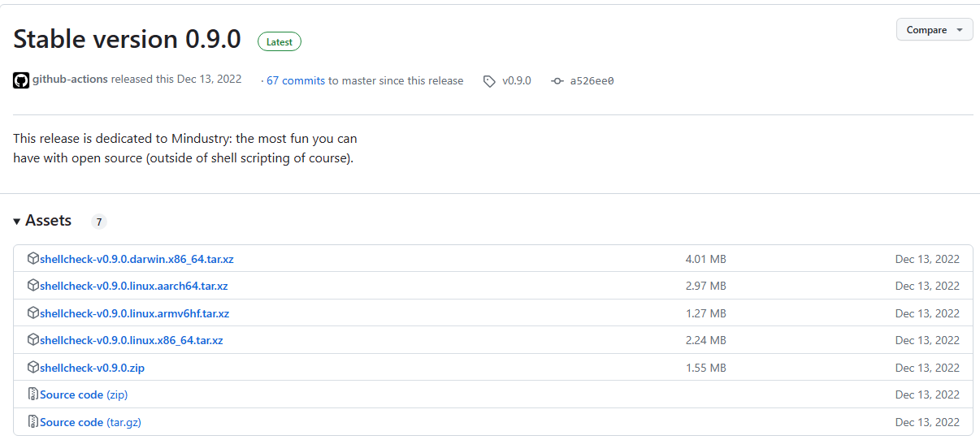
Task: Click the Latest release badge
Action: coord(280,41)
